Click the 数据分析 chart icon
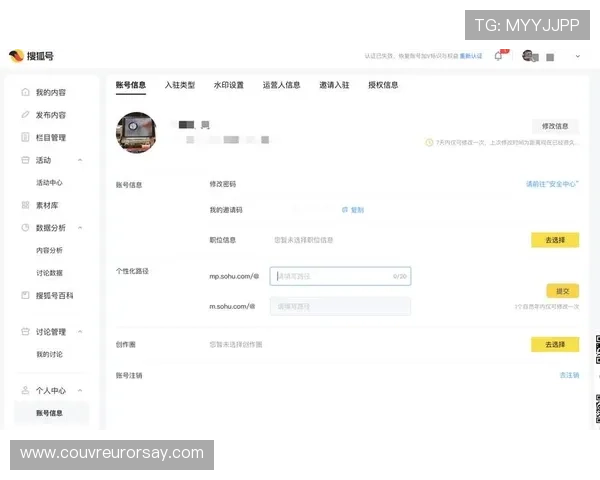This screenshot has width=600, height=480. (x=25, y=228)
